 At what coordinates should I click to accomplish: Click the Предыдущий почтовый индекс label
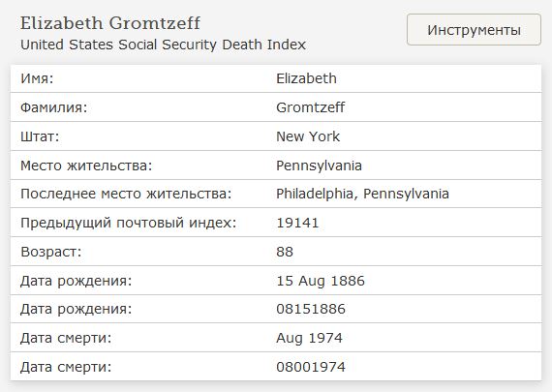[129, 223]
